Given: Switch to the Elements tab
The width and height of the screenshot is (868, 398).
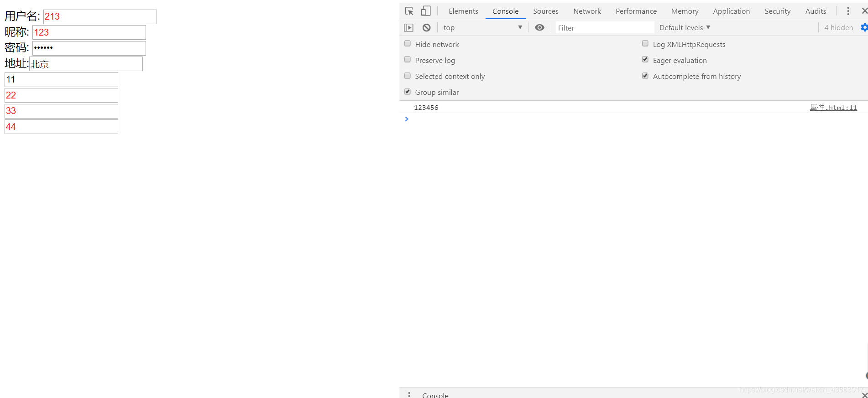Looking at the screenshot, I should 463,11.
